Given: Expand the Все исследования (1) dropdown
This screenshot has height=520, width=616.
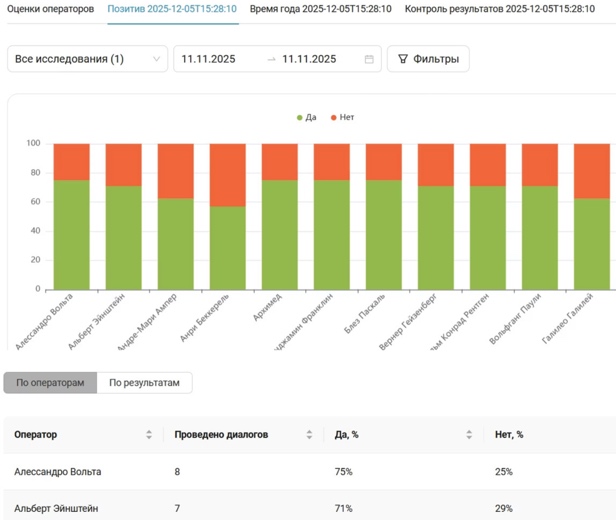Looking at the screenshot, I should [88, 59].
